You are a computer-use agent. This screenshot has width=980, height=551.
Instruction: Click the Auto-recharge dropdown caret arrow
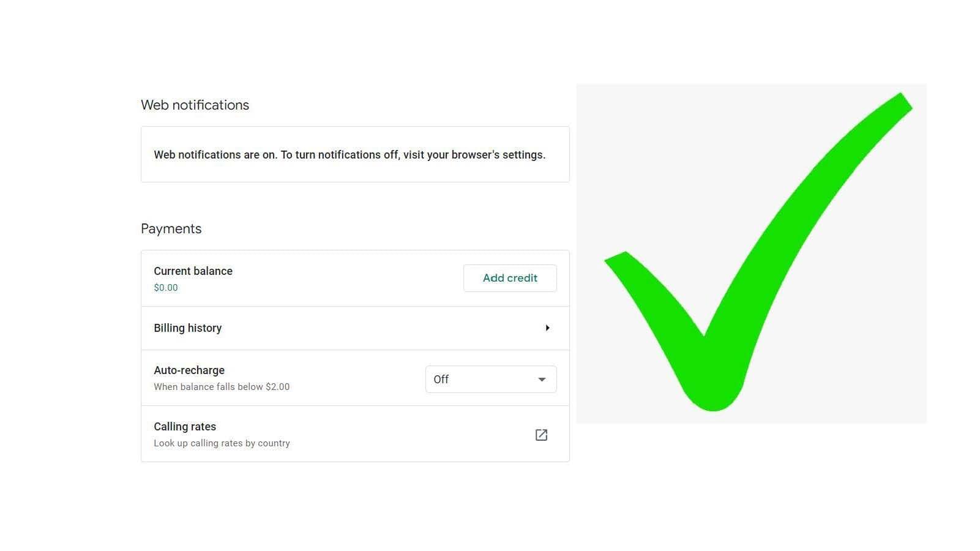[542, 380]
